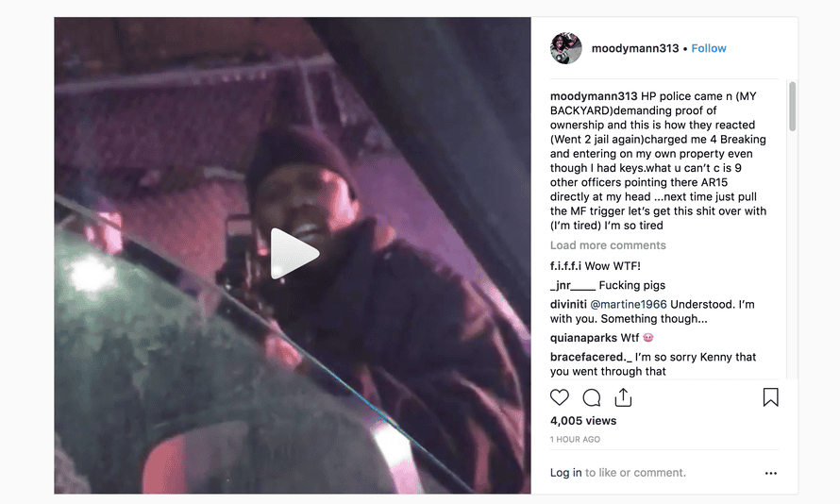This screenshot has height=504, width=840.
Task: Like the post with the heart icon
Action: [560, 397]
